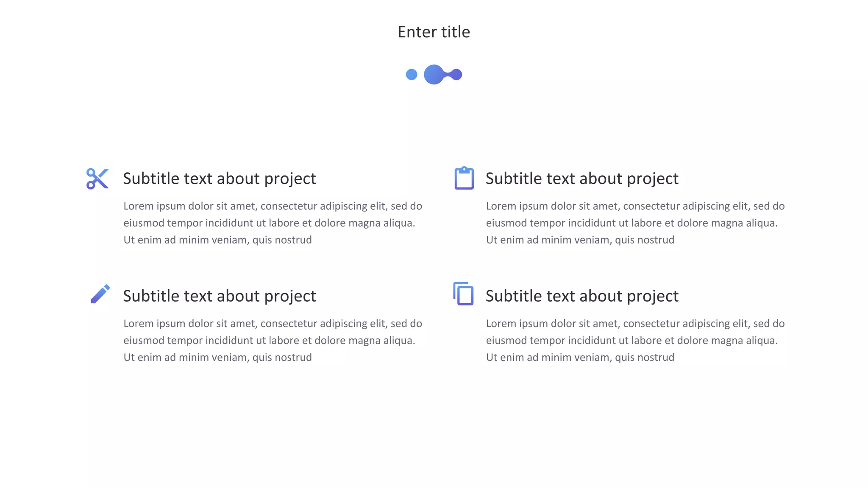The width and height of the screenshot is (868, 488).
Task: Click the small purple connected dot
Action: tap(456, 75)
